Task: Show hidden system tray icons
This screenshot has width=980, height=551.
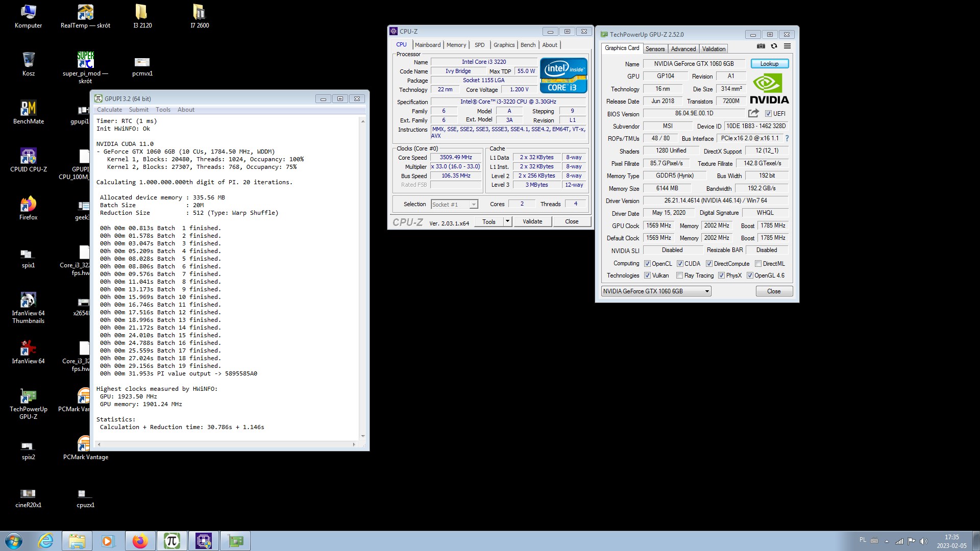Action: pyautogui.click(x=887, y=541)
